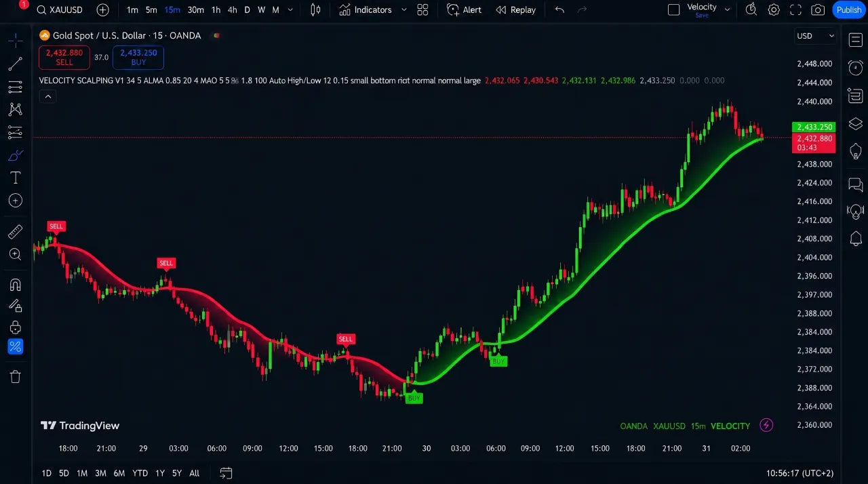The width and height of the screenshot is (868, 484).
Task: Select the brush drawing tool
Action: pyautogui.click(x=15, y=155)
